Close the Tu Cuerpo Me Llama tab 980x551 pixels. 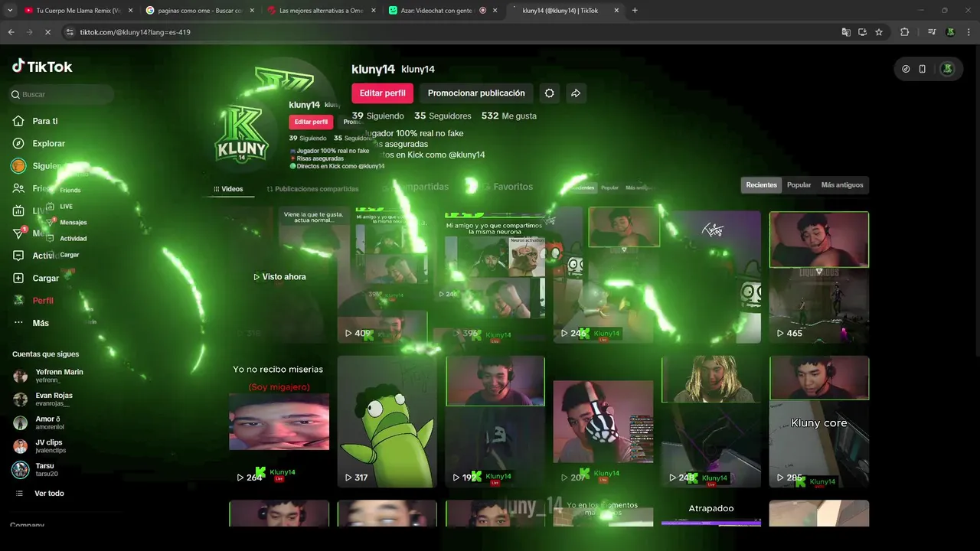(x=131, y=11)
